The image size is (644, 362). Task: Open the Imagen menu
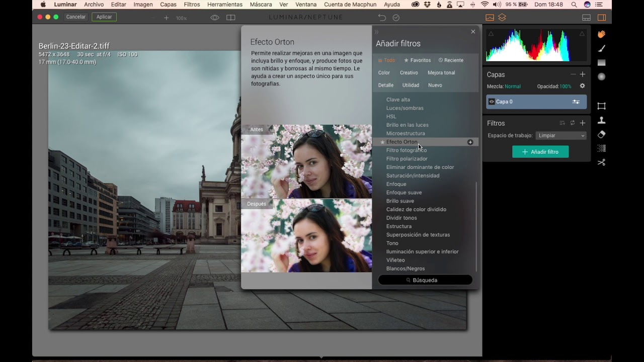tap(143, 5)
